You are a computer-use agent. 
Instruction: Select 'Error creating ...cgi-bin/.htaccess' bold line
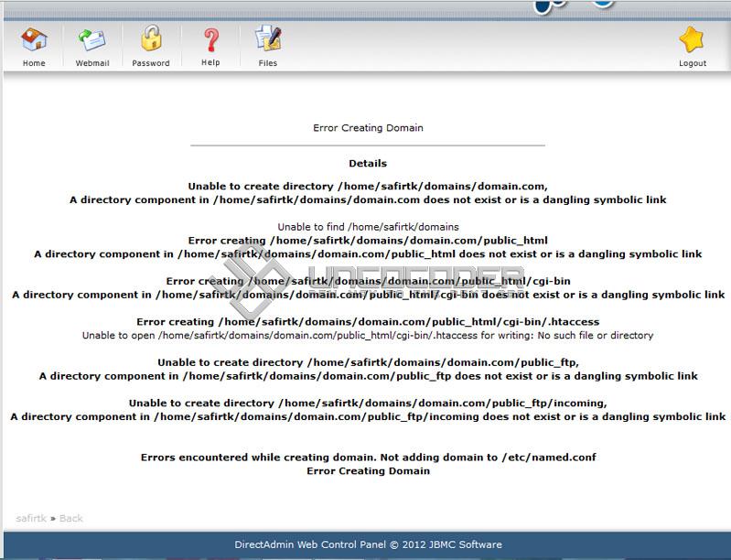368,322
